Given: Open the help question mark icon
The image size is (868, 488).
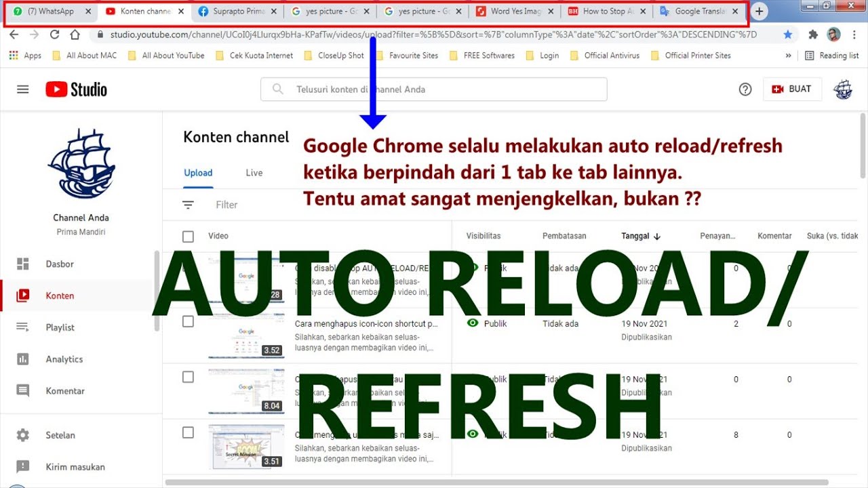Looking at the screenshot, I should [x=745, y=89].
